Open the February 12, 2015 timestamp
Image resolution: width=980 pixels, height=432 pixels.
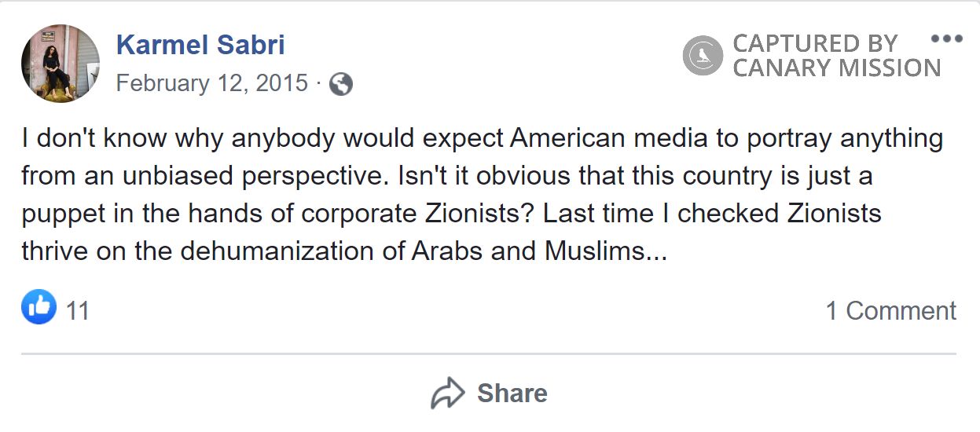click(212, 83)
